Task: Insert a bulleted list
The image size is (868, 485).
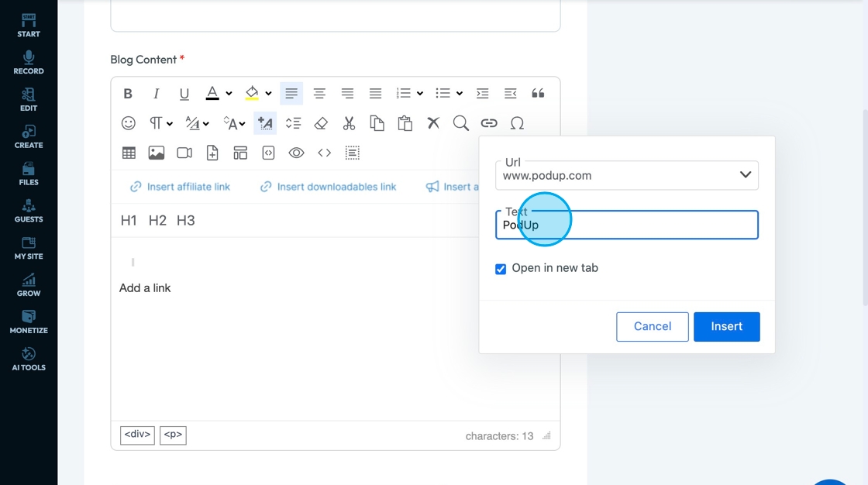Action: [443, 94]
